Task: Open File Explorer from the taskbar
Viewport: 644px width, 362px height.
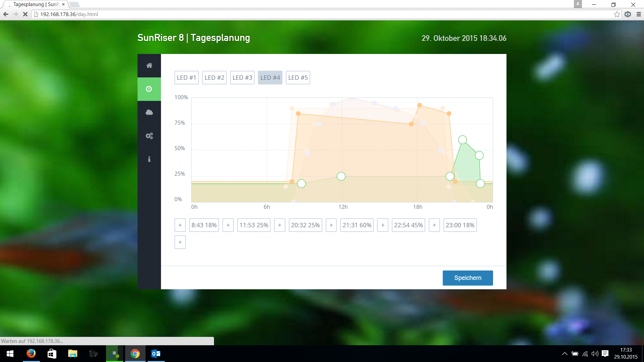Action: pos(73,354)
